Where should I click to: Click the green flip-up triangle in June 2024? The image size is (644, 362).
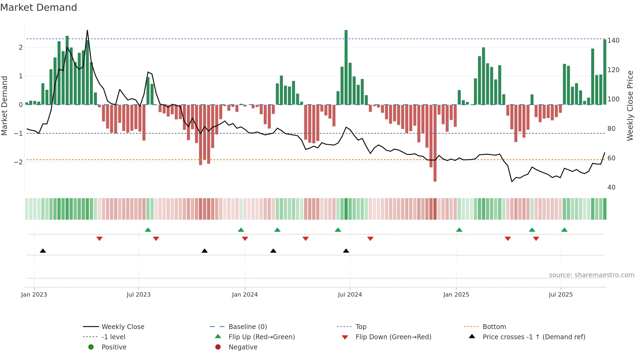click(338, 230)
